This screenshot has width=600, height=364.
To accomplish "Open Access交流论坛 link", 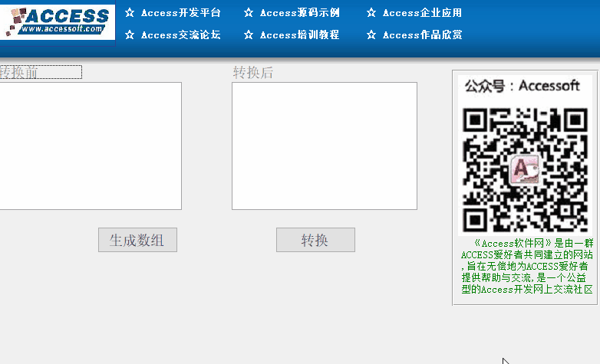I will (180, 34).
